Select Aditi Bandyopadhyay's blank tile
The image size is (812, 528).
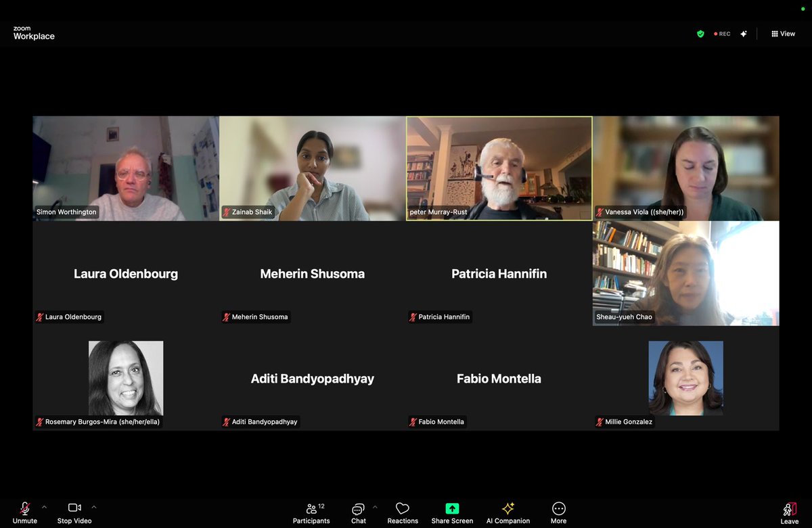313,378
